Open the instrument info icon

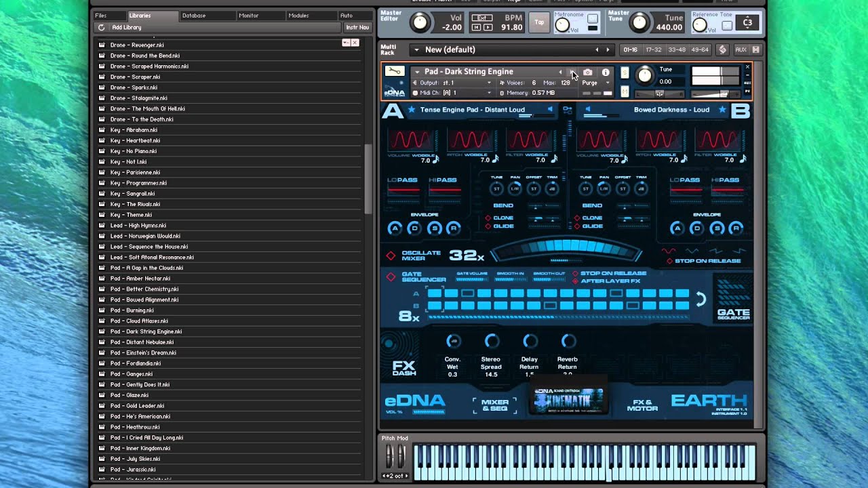click(606, 72)
